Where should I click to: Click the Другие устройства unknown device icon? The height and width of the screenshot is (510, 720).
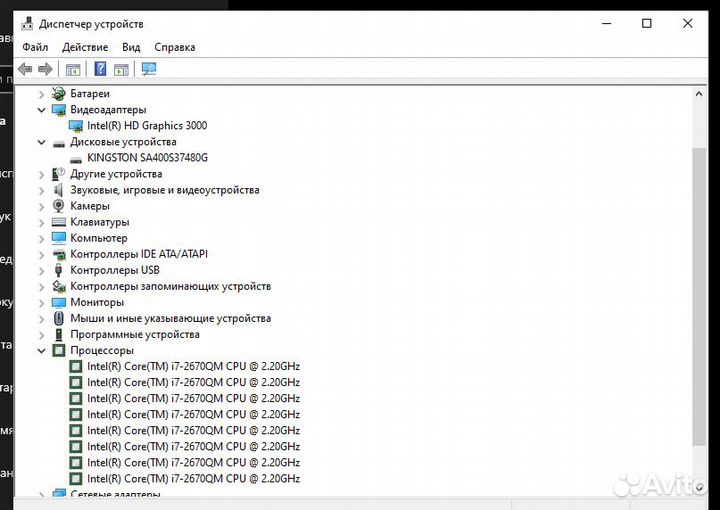[59, 174]
